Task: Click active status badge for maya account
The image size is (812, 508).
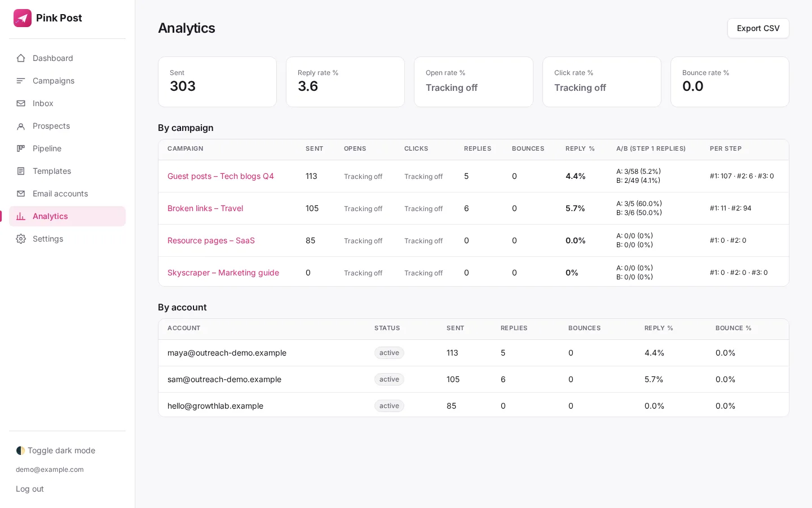Action: (389, 353)
